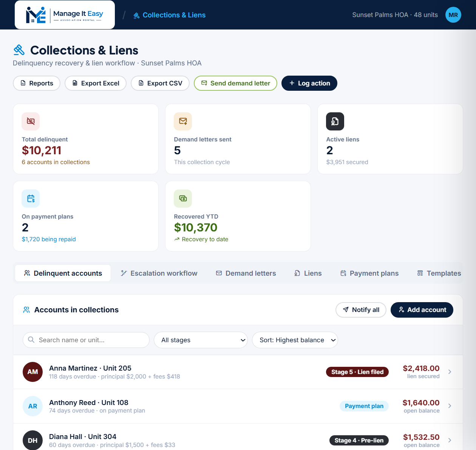Open the Liens tab

(308, 273)
